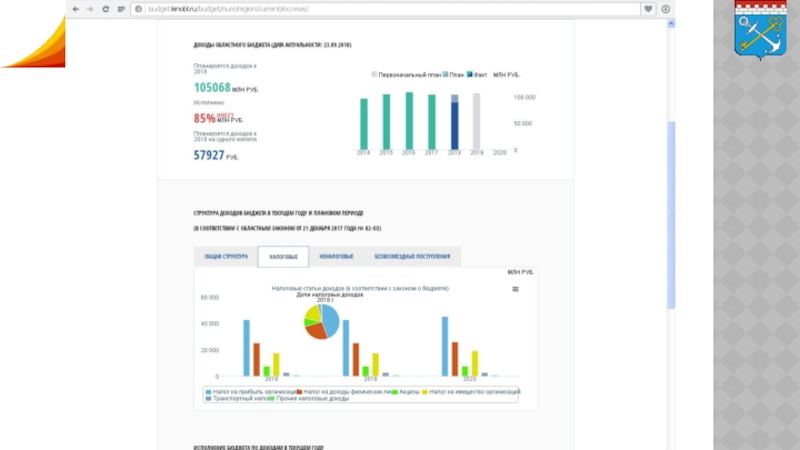This screenshot has width=800, height=450.
Task: Click the 57927 per-resident value
Action: pyautogui.click(x=209, y=155)
